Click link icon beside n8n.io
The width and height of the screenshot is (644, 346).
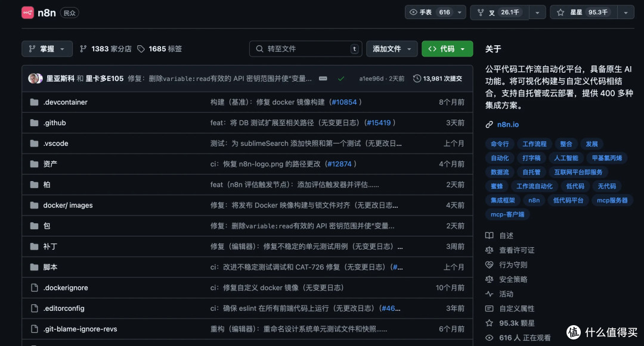(489, 124)
